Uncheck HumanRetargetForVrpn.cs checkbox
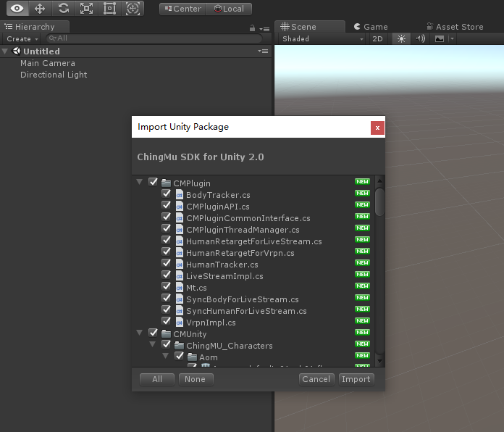The width and height of the screenshot is (504, 432). [166, 252]
